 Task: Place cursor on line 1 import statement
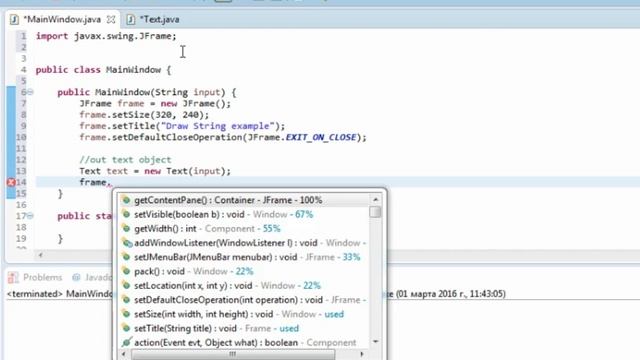(106, 36)
